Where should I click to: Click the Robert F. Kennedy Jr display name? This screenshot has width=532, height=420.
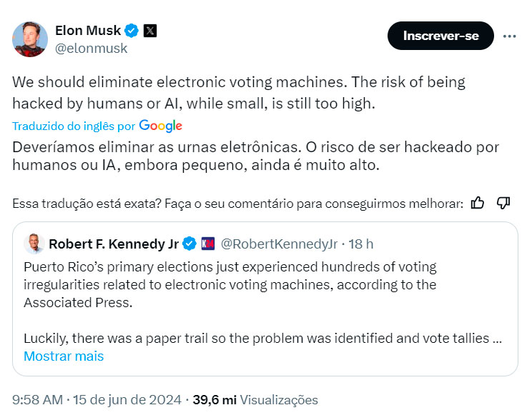tap(113, 244)
